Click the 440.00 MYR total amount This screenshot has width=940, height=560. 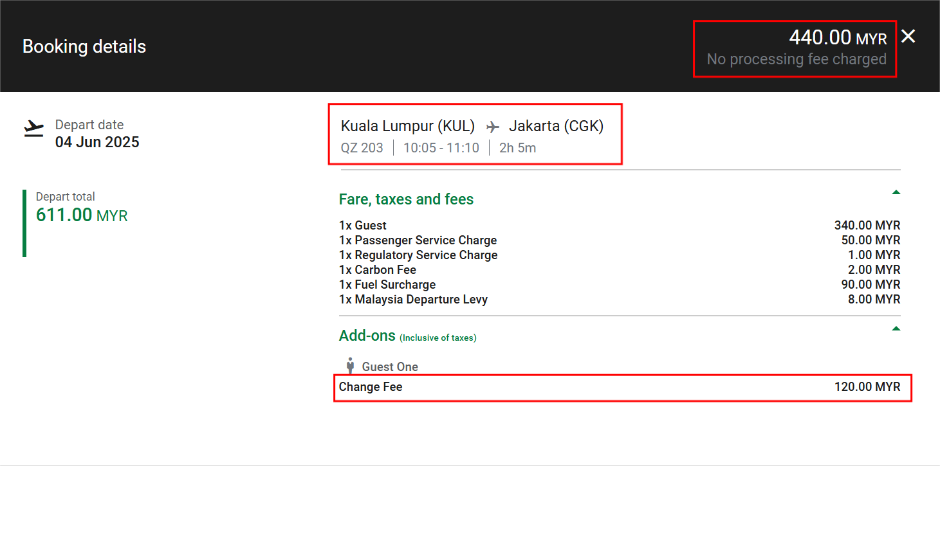(837, 38)
